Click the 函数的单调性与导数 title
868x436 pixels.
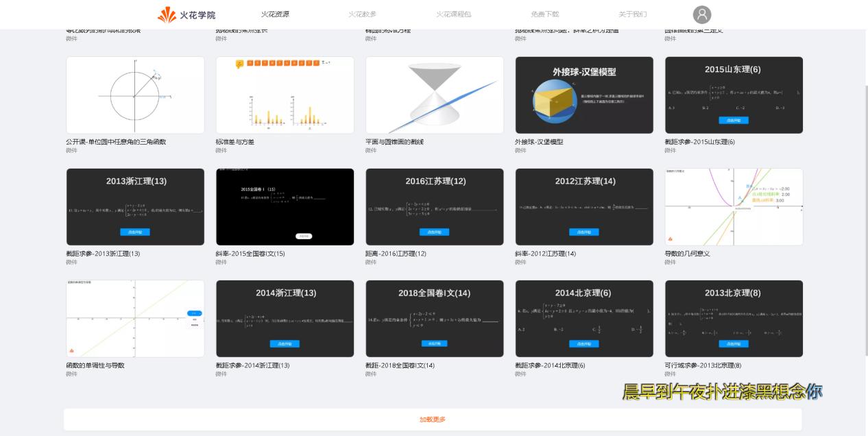pyautogui.click(x=94, y=365)
